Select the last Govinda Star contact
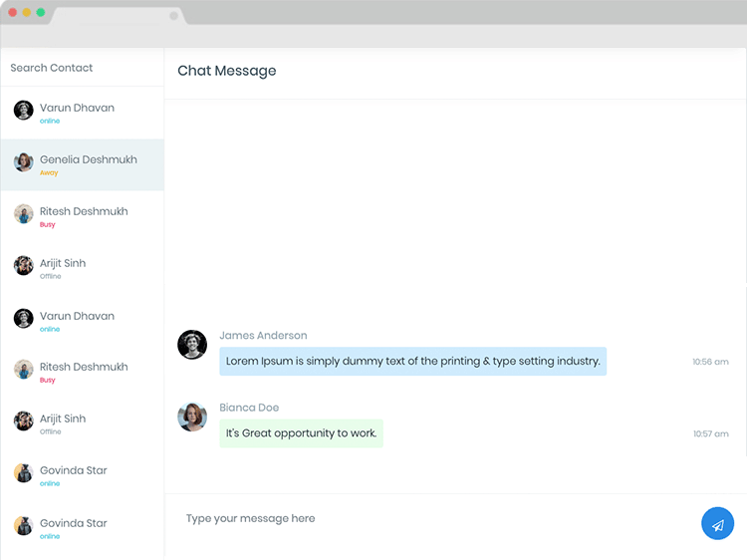Image resolution: width=747 pixels, height=560 pixels. (73, 523)
